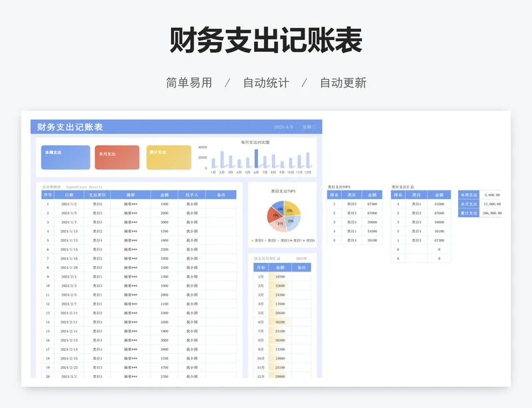
Task: Click the value 286,900.00 beside 累计支出
Action: pos(492,214)
